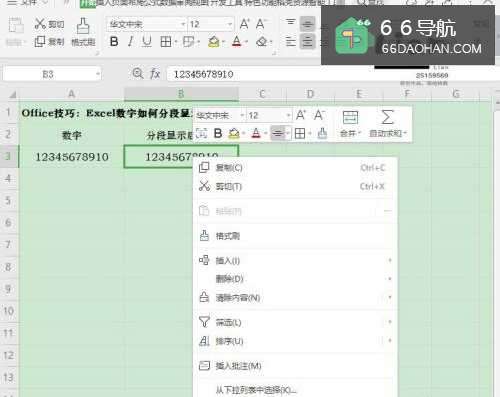Select column A header

71,94
